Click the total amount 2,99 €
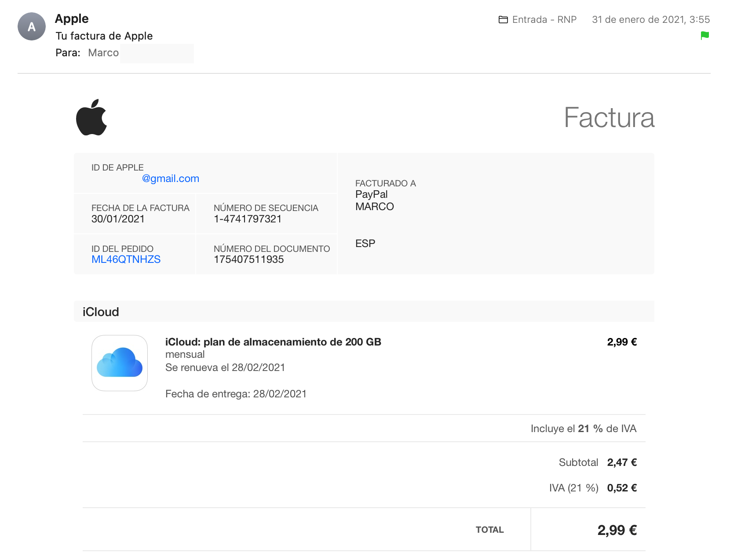730x560 pixels. (x=617, y=530)
